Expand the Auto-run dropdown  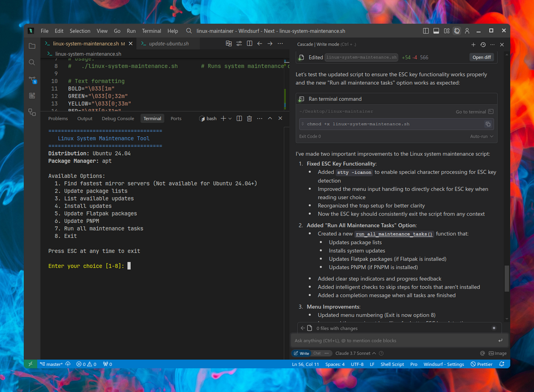pos(482,137)
